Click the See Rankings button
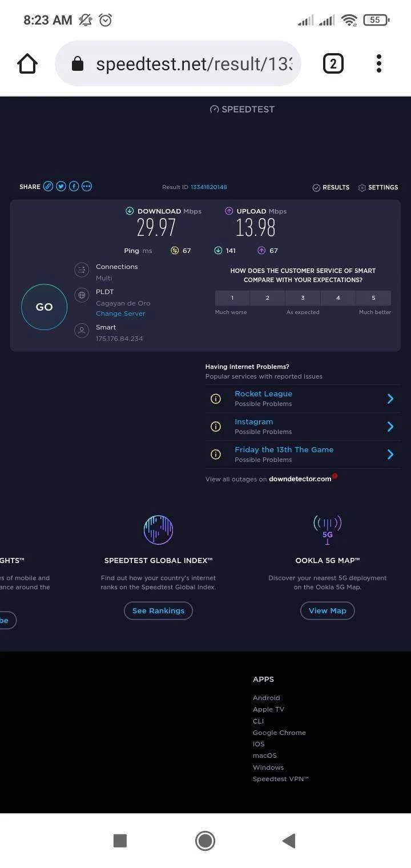Viewport: 411px width, 868px height. tap(158, 610)
